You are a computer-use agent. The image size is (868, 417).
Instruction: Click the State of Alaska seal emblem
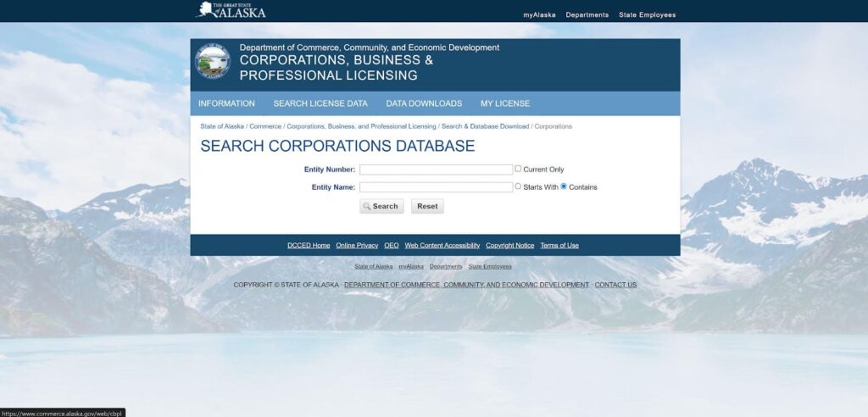click(212, 62)
